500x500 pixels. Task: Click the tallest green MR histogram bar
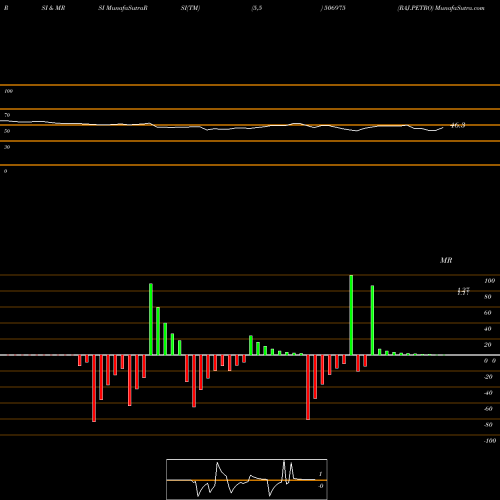[351, 315]
